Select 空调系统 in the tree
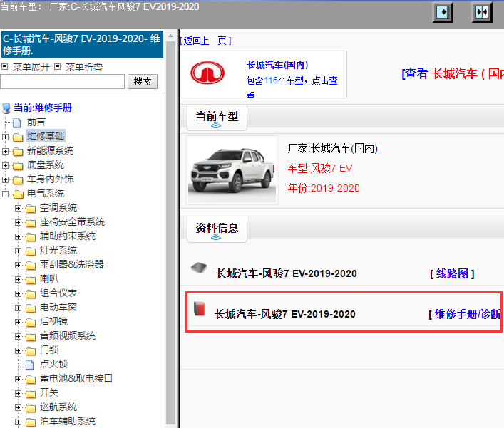 pyautogui.click(x=58, y=207)
